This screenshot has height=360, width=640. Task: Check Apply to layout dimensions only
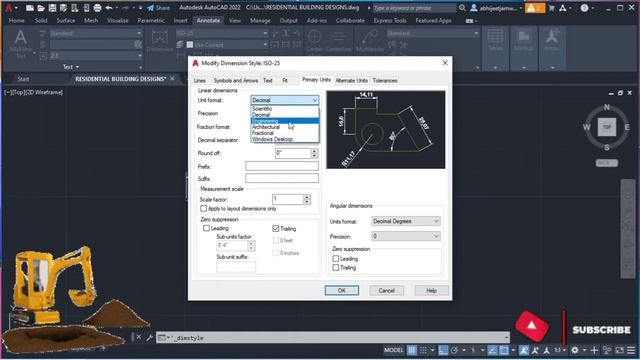203,209
